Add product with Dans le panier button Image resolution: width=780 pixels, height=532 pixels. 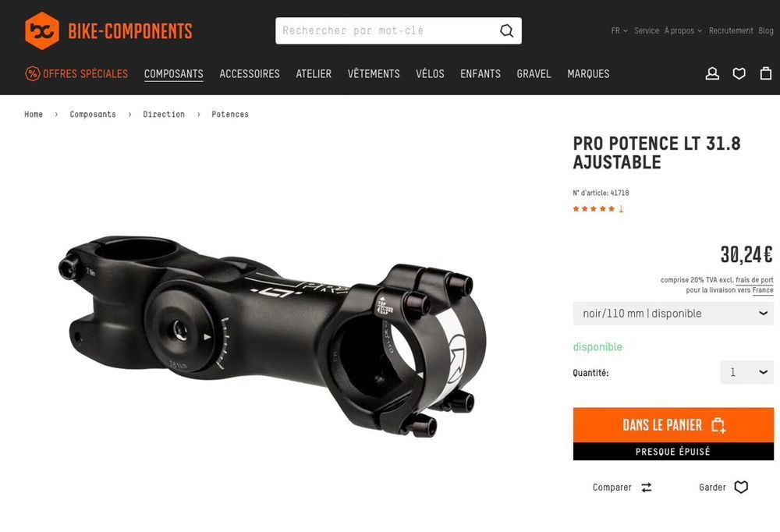[x=673, y=425]
